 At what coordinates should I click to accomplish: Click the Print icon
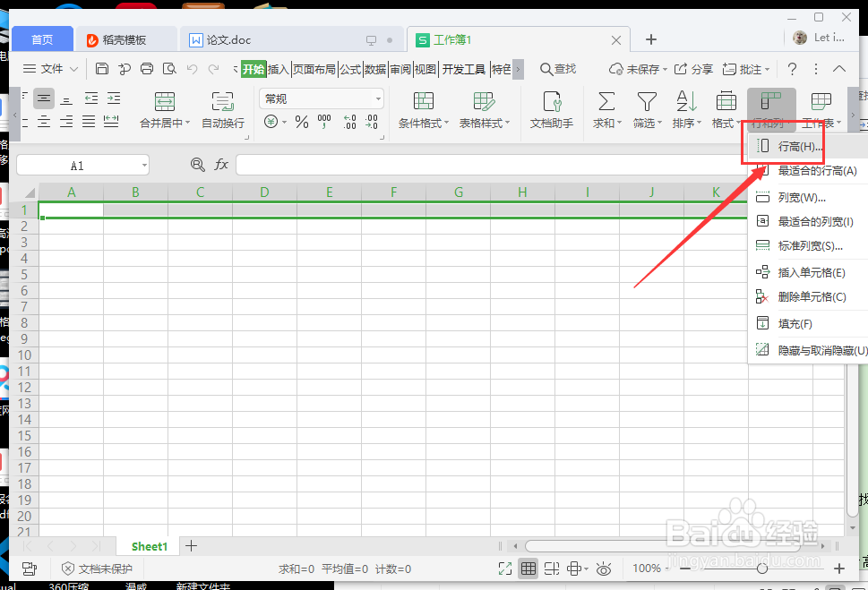click(x=147, y=69)
